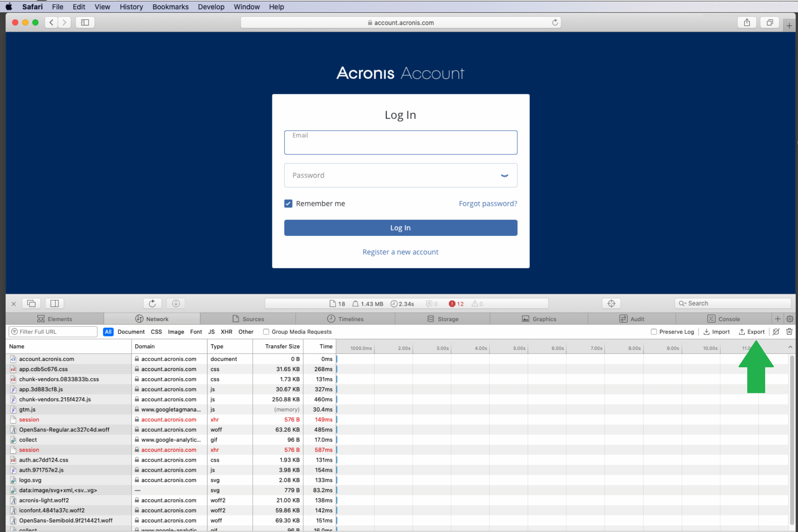The image size is (798, 532).
Task: Open Web Inspector settings gear
Action: click(x=790, y=319)
